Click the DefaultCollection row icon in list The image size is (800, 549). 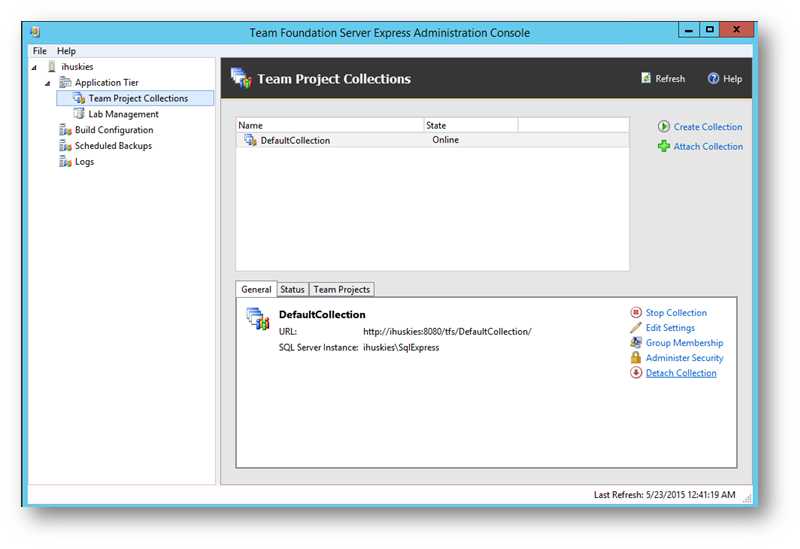pos(251,140)
